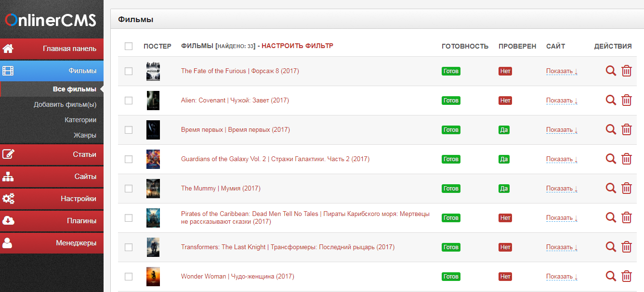644x292 pixels.
Task: Open Добавить фильм(ы) submenu item
Action: coord(65,105)
